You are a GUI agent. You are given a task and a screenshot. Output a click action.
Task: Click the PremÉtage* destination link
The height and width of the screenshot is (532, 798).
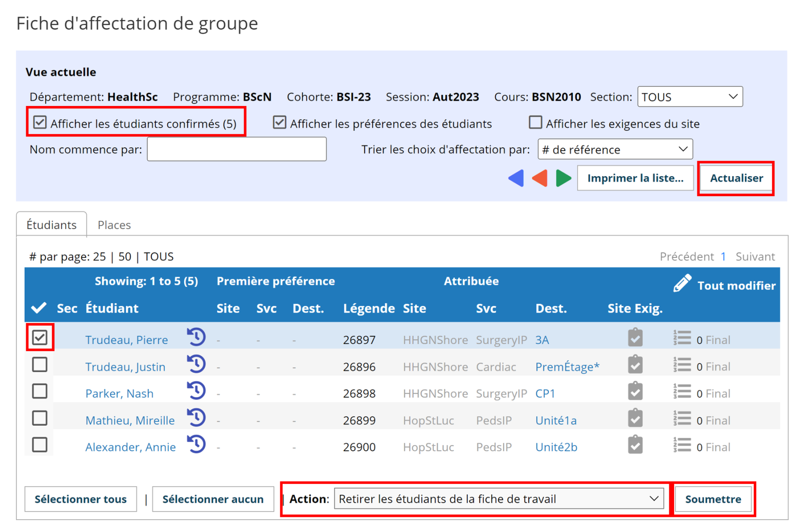click(567, 367)
